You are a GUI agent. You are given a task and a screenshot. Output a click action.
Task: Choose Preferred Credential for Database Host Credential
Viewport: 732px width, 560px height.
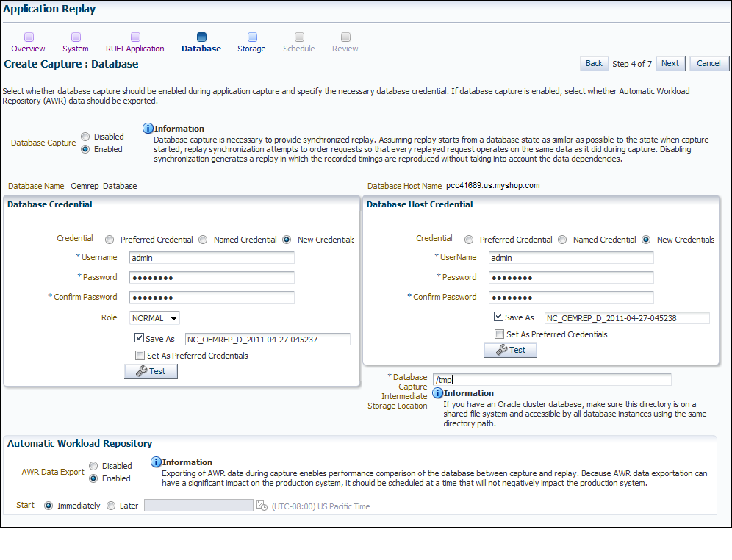coord(469,240)
